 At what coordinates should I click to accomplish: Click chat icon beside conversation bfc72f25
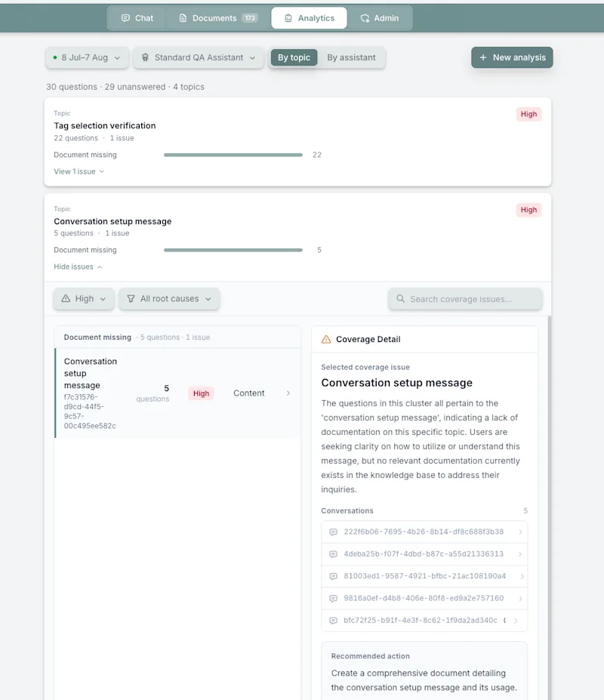[333, 621]
